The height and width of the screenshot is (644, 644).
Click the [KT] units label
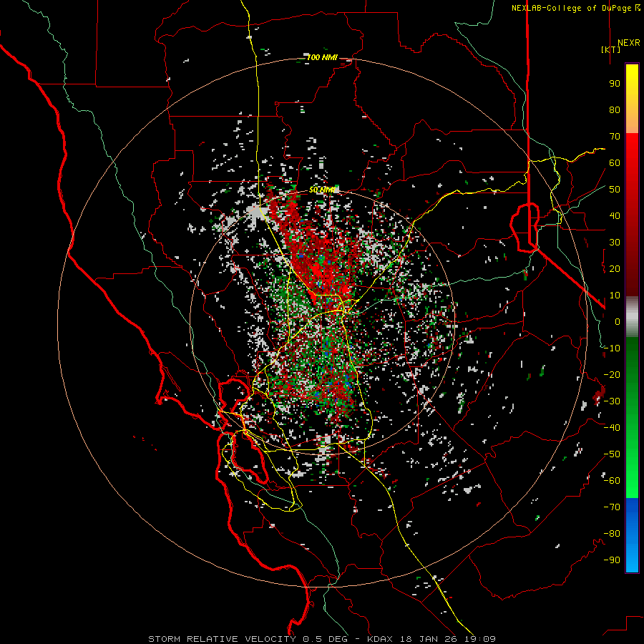(611, 49)
